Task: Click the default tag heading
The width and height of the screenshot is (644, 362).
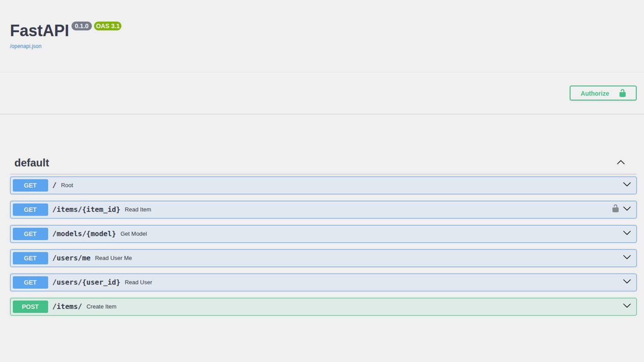Action: (x=32, y=163)
